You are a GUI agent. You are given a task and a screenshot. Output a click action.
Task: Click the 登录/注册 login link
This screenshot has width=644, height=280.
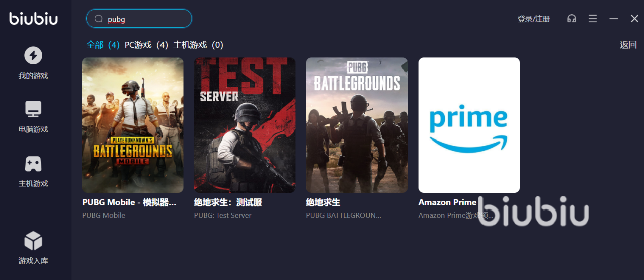click(534, 19)
